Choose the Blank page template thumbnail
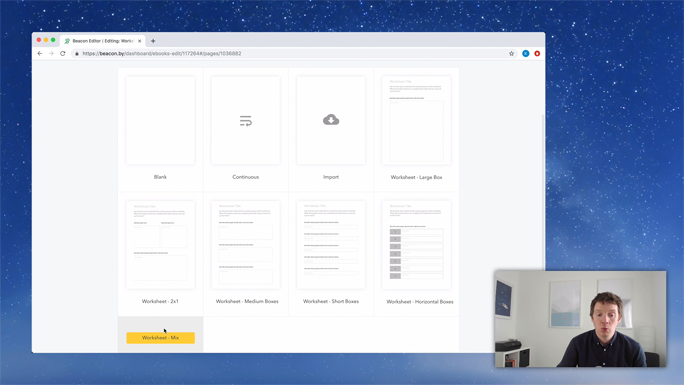684x385 pixels. pyautogui.click(x=161, y=120)
